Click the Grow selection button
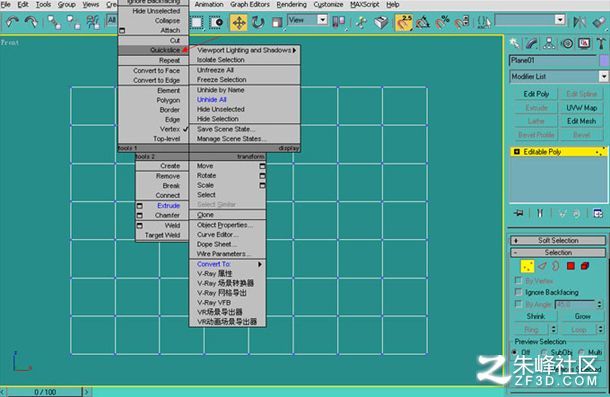Viewport: 610px width, 397px height. (582, 316)
